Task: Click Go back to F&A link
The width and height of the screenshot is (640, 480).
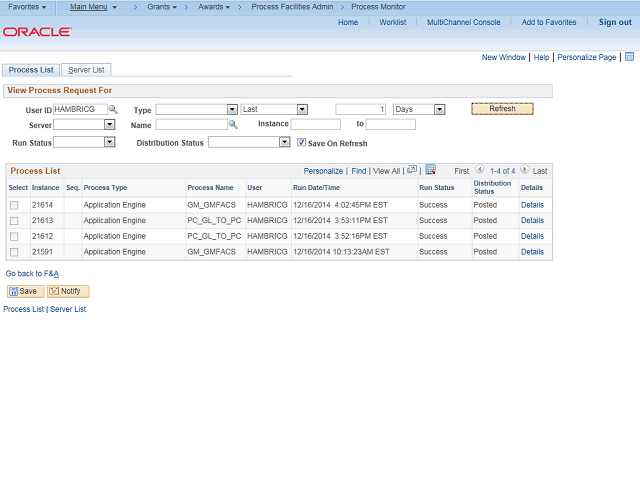Action: pyautogui.click(x=32, y=273)
